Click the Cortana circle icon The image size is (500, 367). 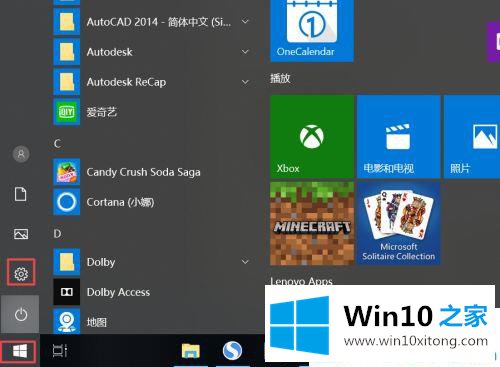pos(67,202)
